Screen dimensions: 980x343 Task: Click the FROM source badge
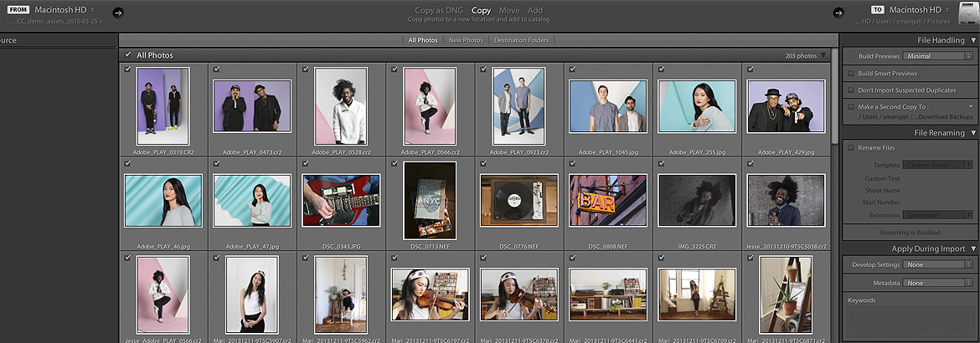(x=19, y=10)
